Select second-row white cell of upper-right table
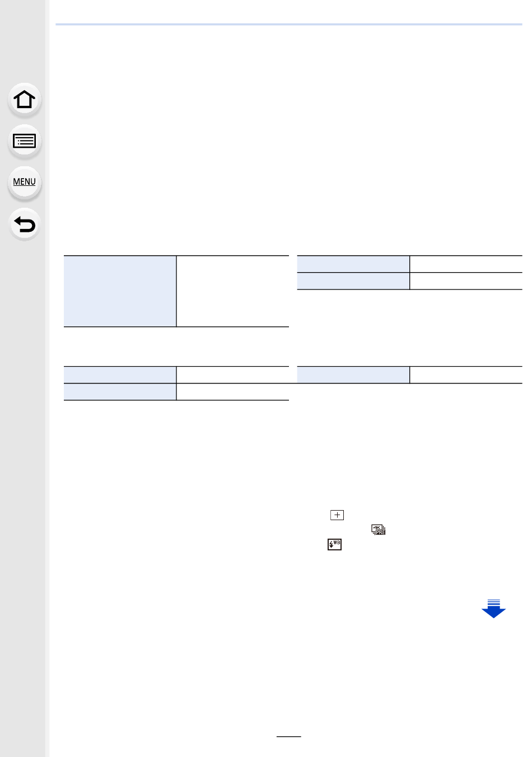 [466, 281]
